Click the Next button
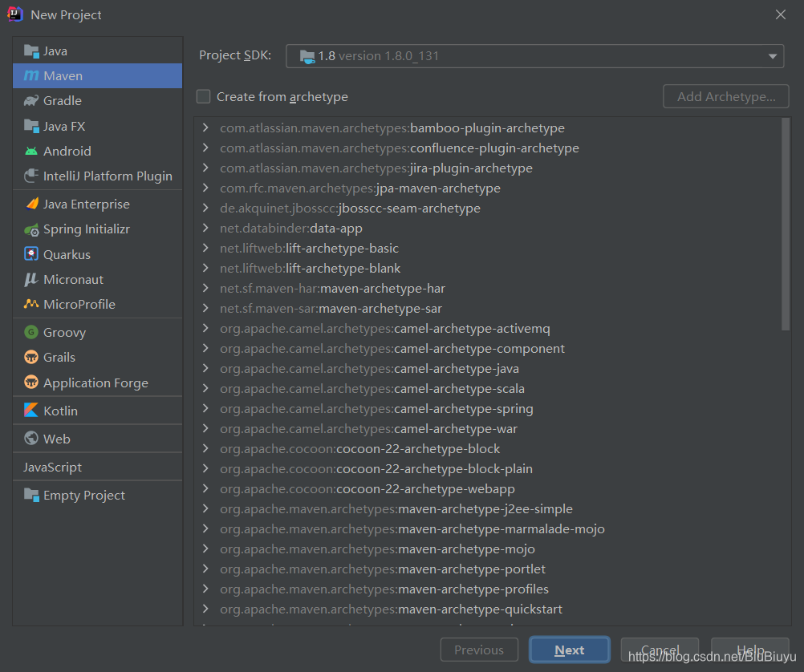Viewport: 804px width, 672px height. click(x=570, y=650)
